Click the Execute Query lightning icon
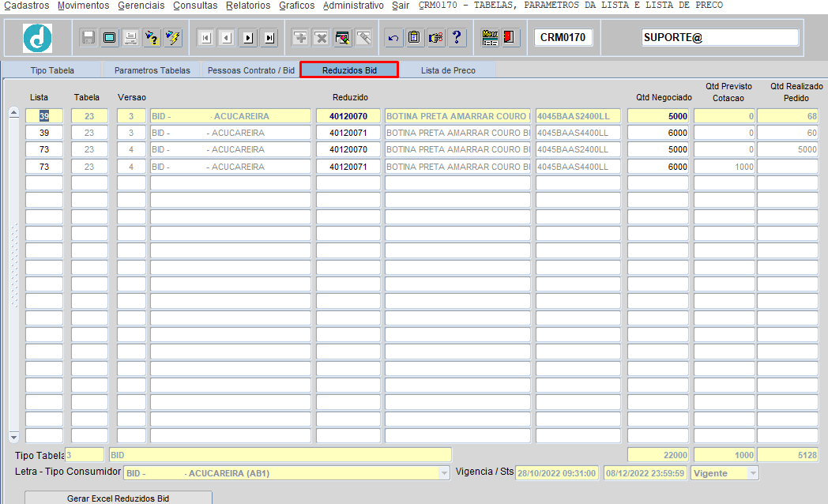The image size is (828, 504). click(x=173, y=37)
